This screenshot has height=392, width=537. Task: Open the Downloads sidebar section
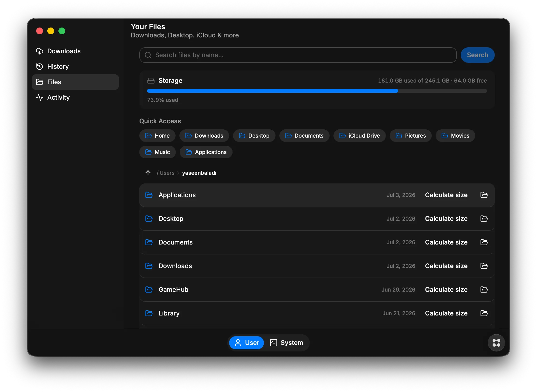coord(75,51)
